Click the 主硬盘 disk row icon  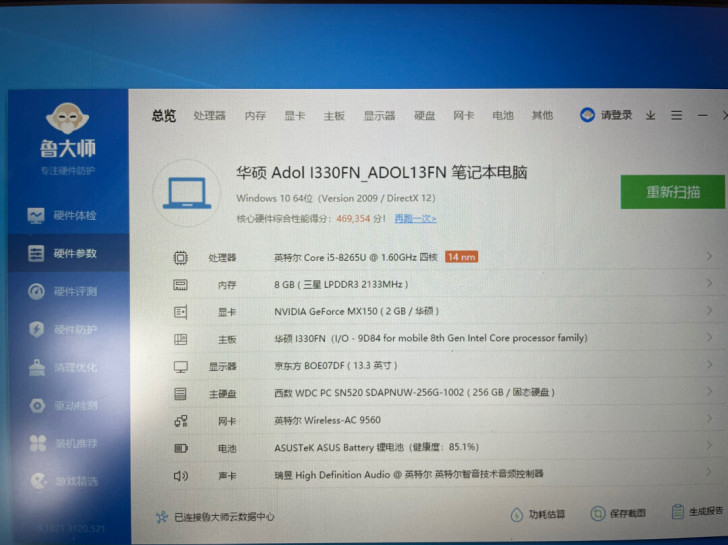click(180, 394)
